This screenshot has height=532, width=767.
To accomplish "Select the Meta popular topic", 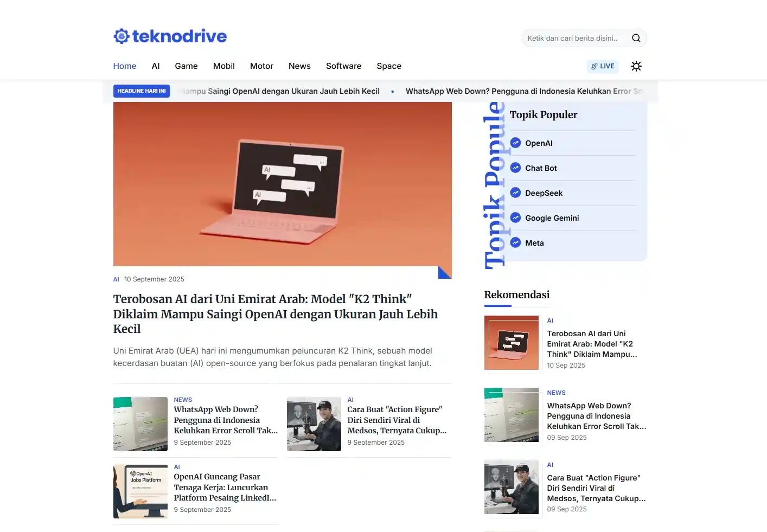I will point(534,243).
